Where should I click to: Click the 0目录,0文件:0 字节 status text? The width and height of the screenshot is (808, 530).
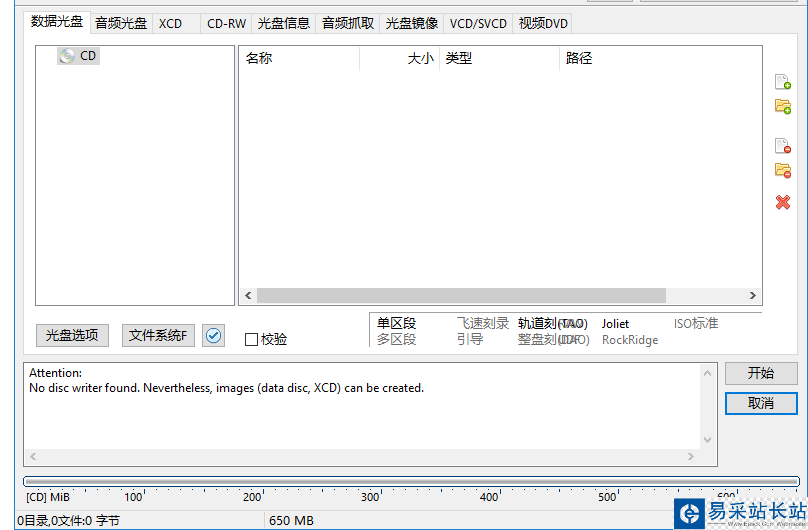click(69, 521)
